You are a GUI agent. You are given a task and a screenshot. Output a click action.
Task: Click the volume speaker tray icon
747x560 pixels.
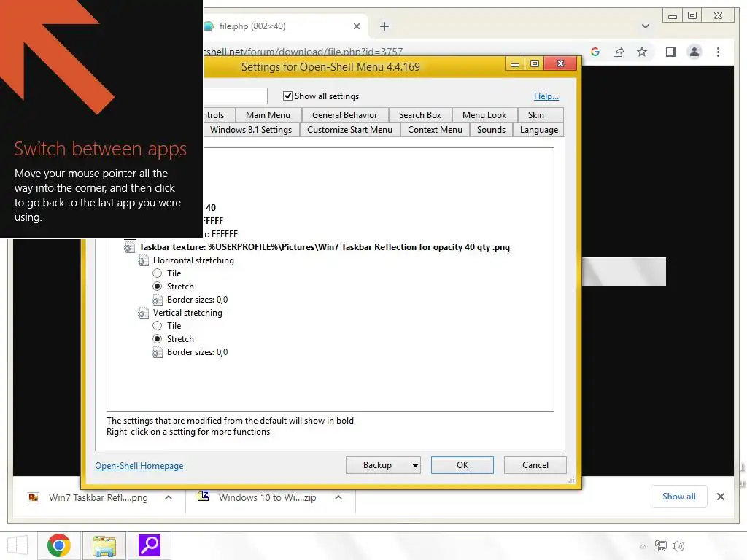(x=678, y=545)
